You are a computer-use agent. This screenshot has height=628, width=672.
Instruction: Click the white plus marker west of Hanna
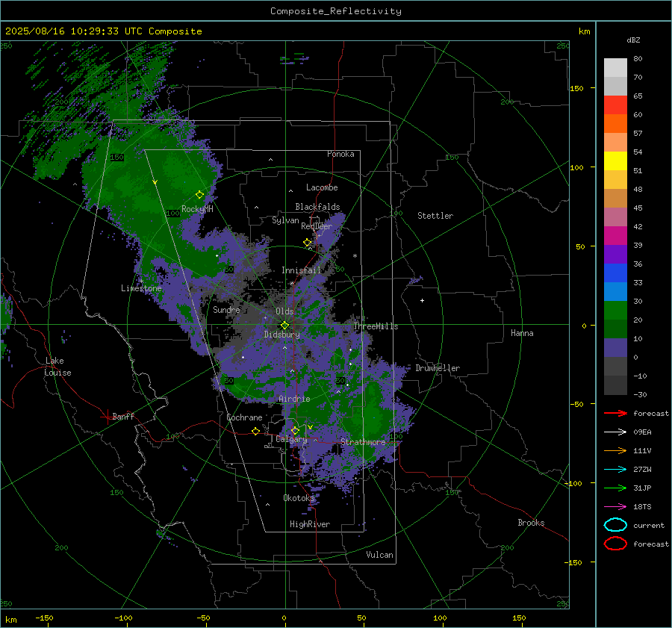pyautogui.click(x=422, y=300)
